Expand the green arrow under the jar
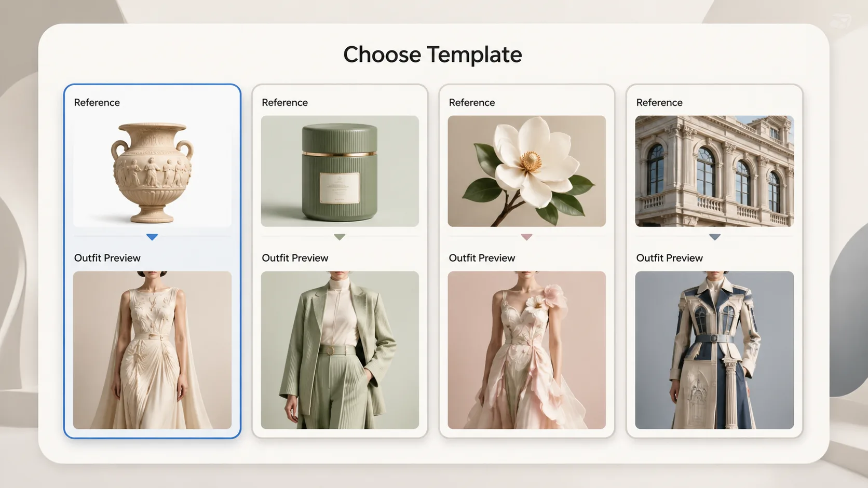Viewport: 868px width, 488px height. [x=340, y=237]
